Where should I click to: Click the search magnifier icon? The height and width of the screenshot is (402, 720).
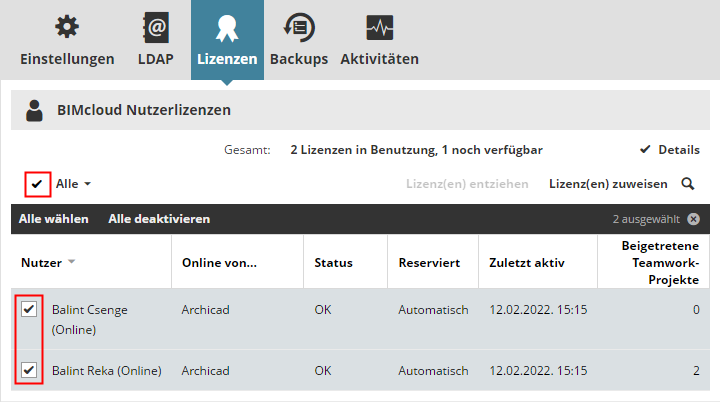[x=688, y=184]
